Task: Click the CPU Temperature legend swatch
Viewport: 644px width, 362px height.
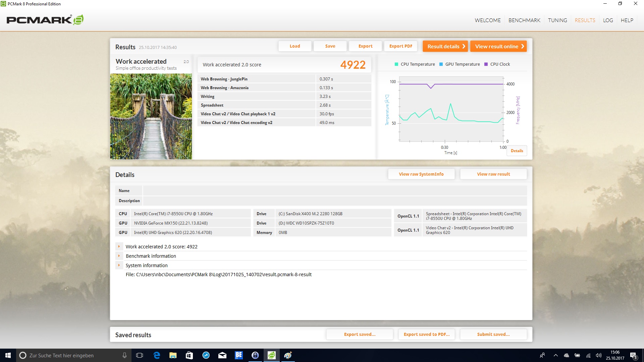Action: coord(396,64)
